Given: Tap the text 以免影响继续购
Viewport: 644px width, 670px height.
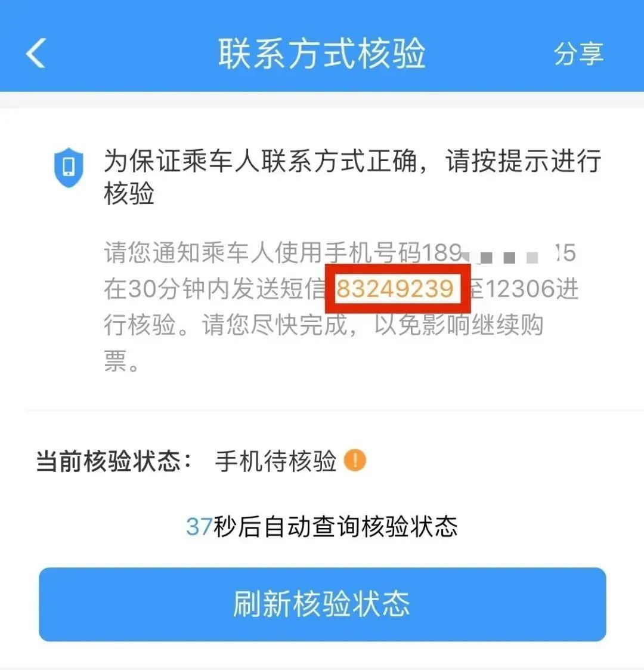Looking at the screenshot, I should 459,325.
